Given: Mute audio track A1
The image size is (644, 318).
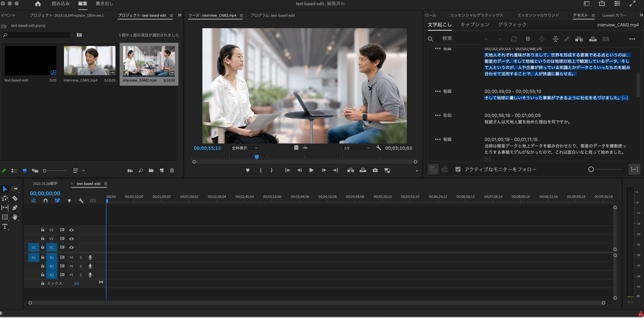Looking at the screenshot, I should (x=71, y=257).
